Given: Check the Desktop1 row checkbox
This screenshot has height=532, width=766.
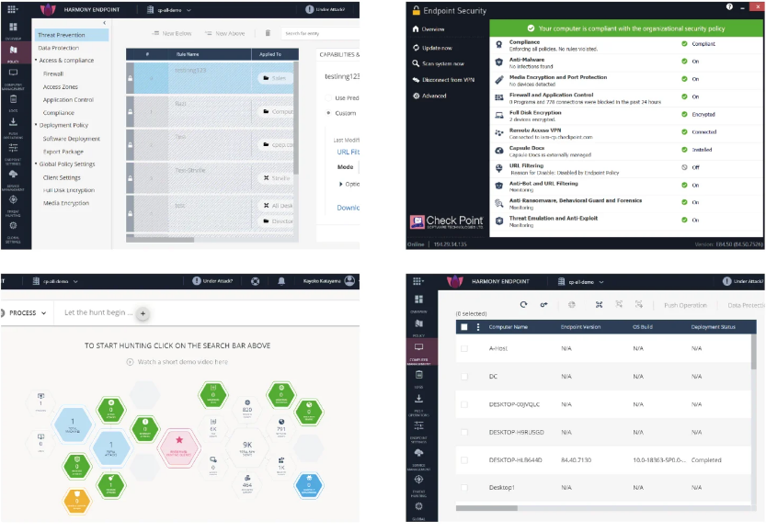Looking at the screenshot, I should 464,488.
